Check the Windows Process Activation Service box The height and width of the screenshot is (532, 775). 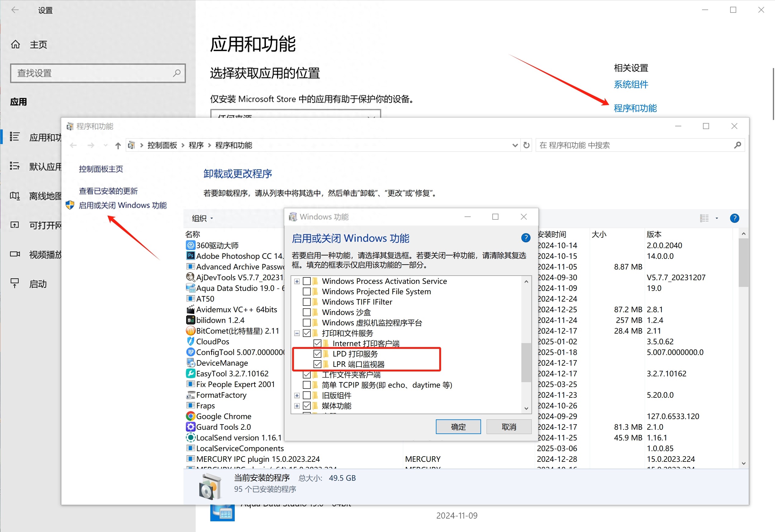(x=306, y=281)
